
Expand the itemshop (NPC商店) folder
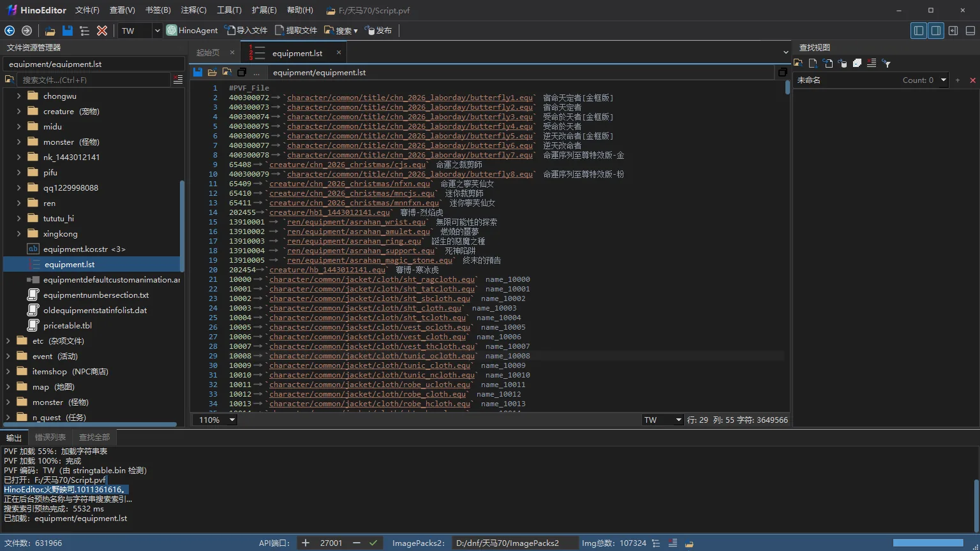click(x=8, y=372)
